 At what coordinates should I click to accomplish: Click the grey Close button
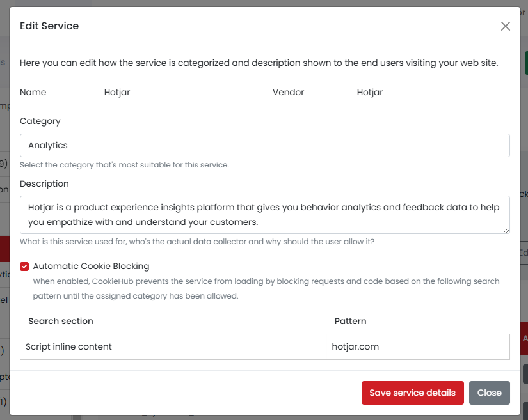(x=489, y=393)
